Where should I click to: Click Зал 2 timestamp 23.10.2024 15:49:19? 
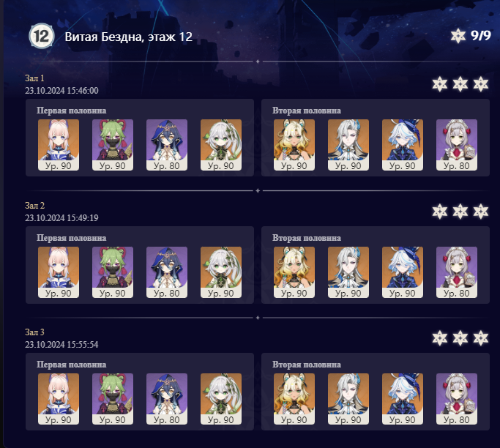pos(61,218)
